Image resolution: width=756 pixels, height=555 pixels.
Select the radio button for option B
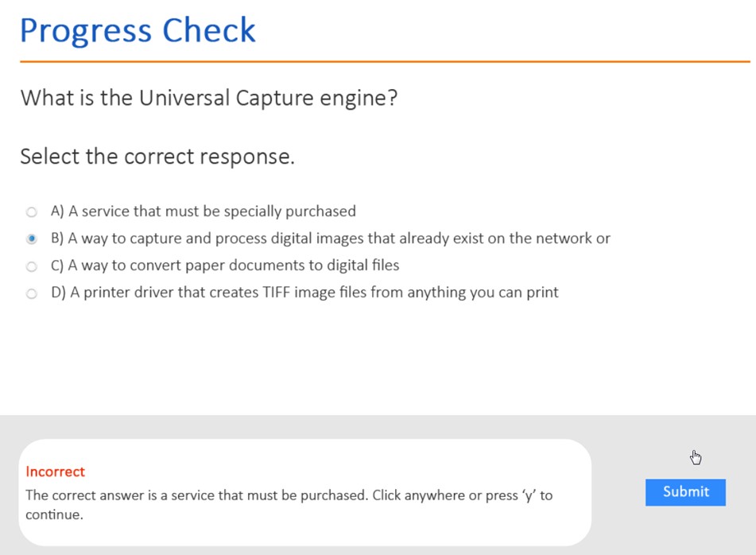click(x=32, y=239)
